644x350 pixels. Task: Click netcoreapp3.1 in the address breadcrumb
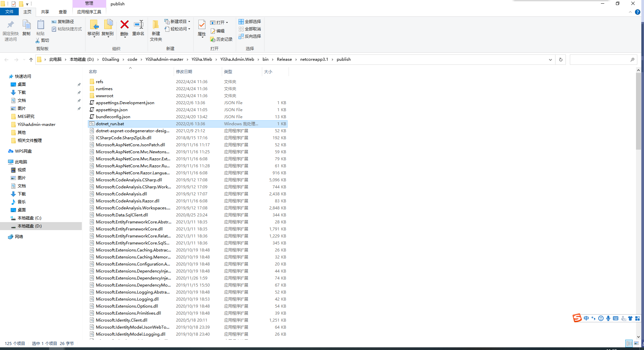pyautogui.click(x=314, y=59)
